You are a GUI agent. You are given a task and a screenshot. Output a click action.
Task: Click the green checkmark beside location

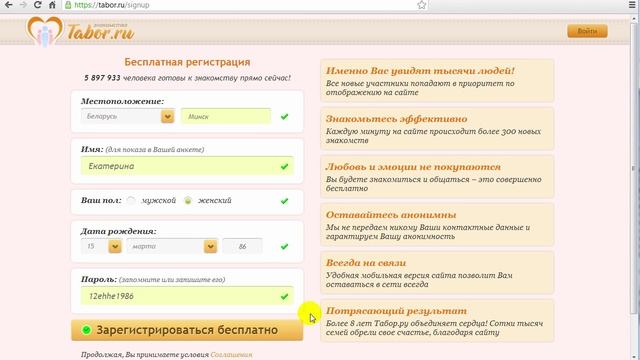284,117
